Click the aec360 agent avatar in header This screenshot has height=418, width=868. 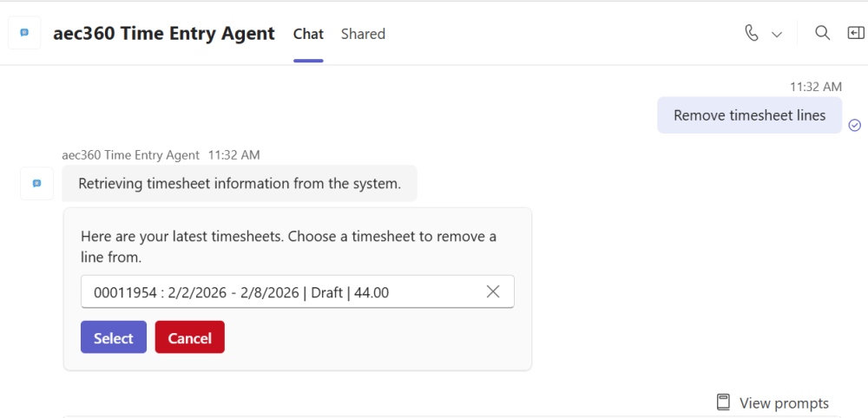(x=24, y=33)
